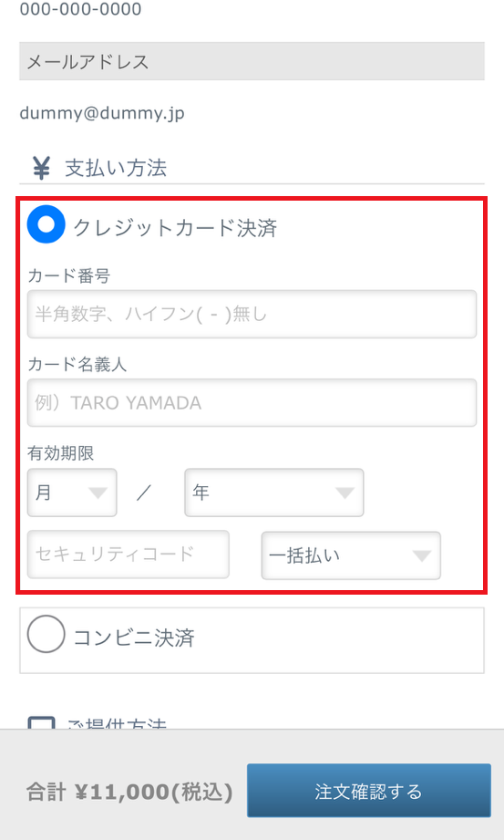
Task: Select the クレジットカード決済 radio button
Action: pos(46,224)
